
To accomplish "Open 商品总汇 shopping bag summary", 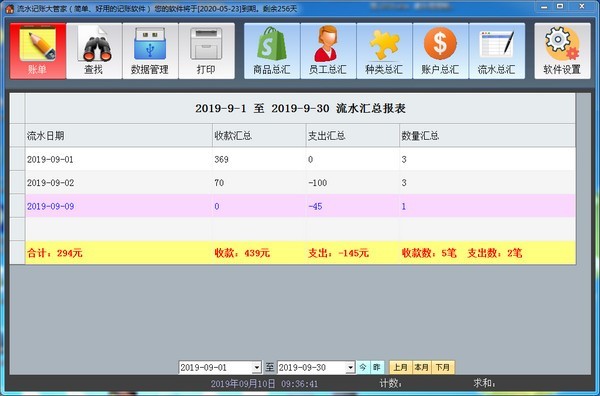I will pyautogui.click(x=272, y=51).
